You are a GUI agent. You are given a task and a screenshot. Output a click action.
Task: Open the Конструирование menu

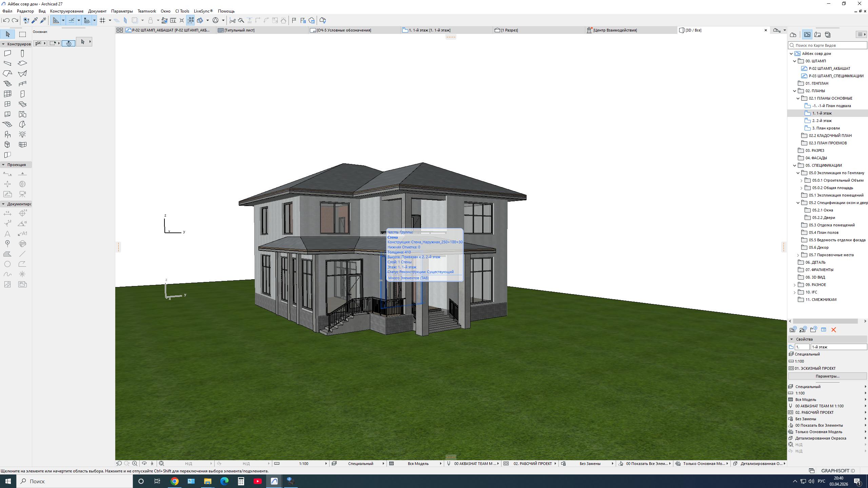(66, 11)
